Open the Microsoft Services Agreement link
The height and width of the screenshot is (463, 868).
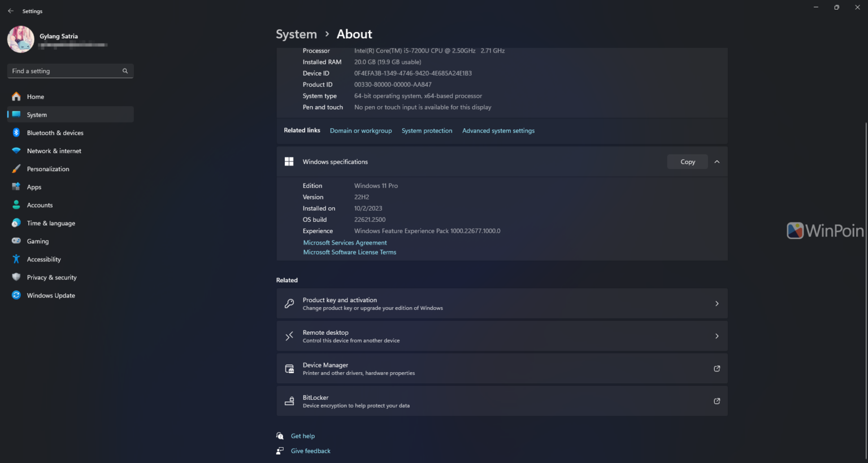(x=345, y=242)
